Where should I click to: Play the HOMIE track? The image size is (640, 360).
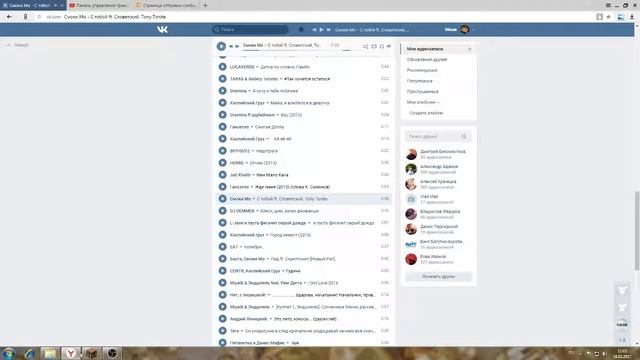tap(222, 163)
